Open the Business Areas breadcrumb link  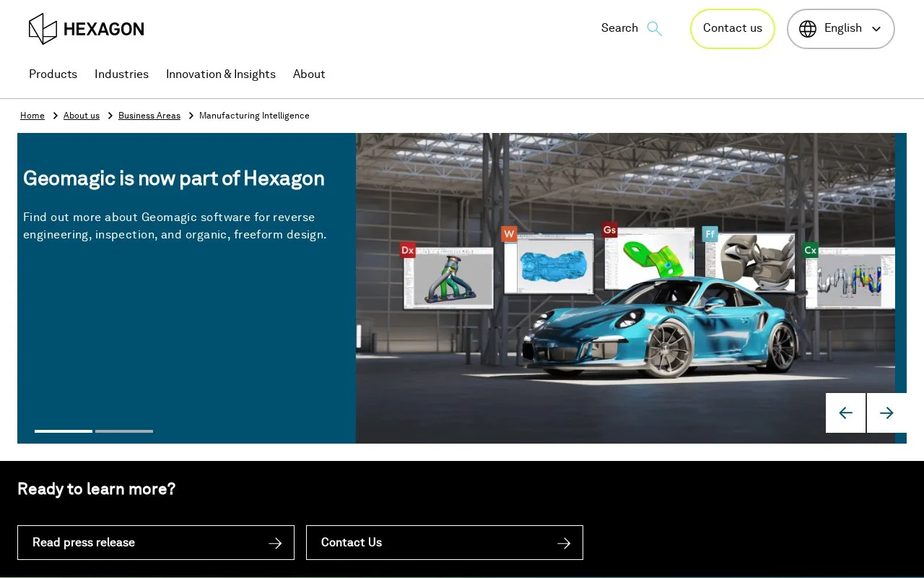(149, 116)
